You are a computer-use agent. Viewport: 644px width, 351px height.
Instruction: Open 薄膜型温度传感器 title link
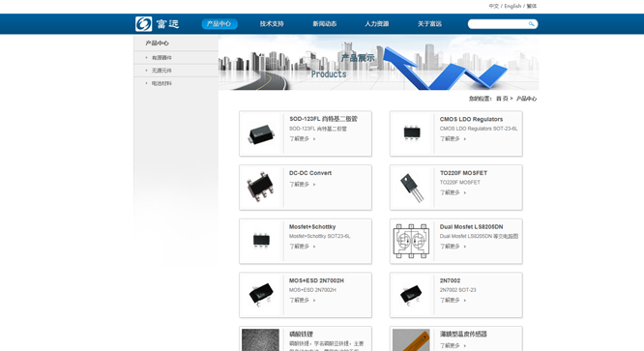click(x=463, y=335)
